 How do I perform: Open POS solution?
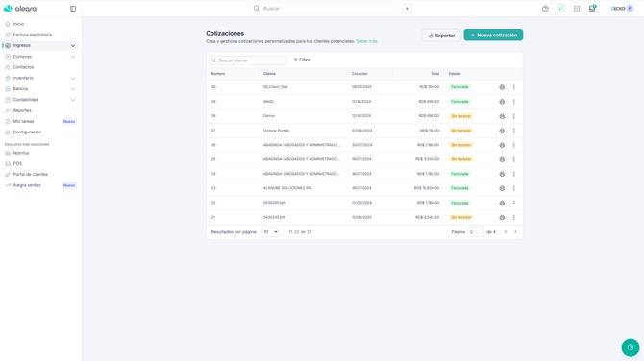[17, 163]
